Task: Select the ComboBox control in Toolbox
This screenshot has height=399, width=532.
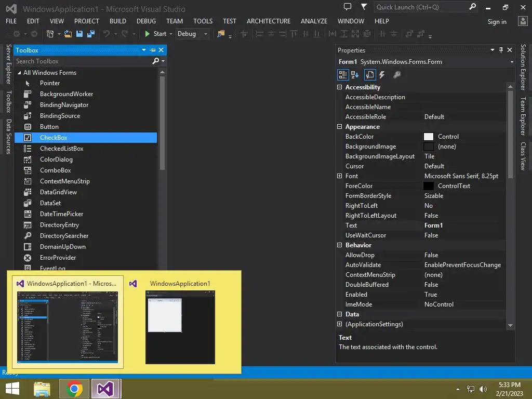Action: pyautogui.click(x=86, y=170)
